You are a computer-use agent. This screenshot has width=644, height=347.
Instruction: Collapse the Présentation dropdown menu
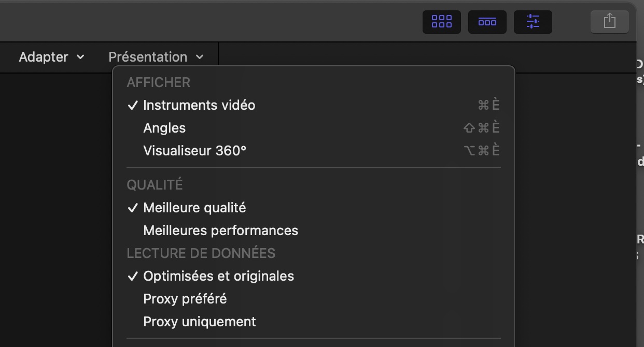156,57
